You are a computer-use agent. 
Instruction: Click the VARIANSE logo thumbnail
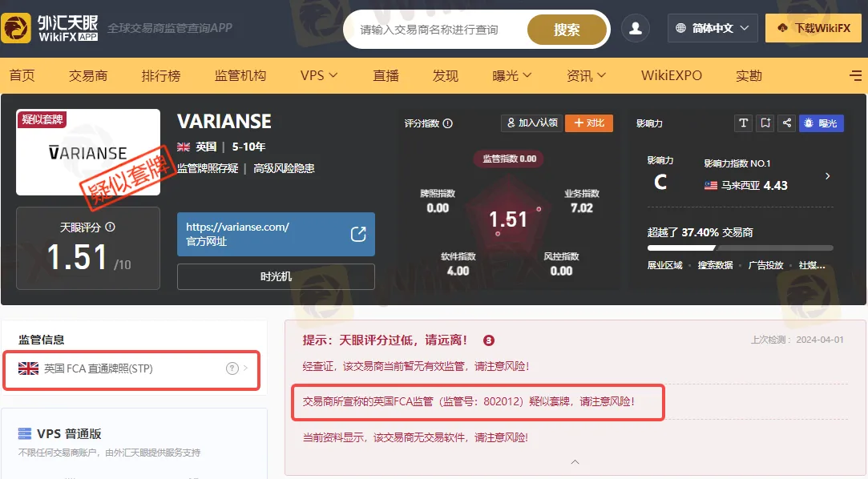pyautogui.click(x=88, y=152)
